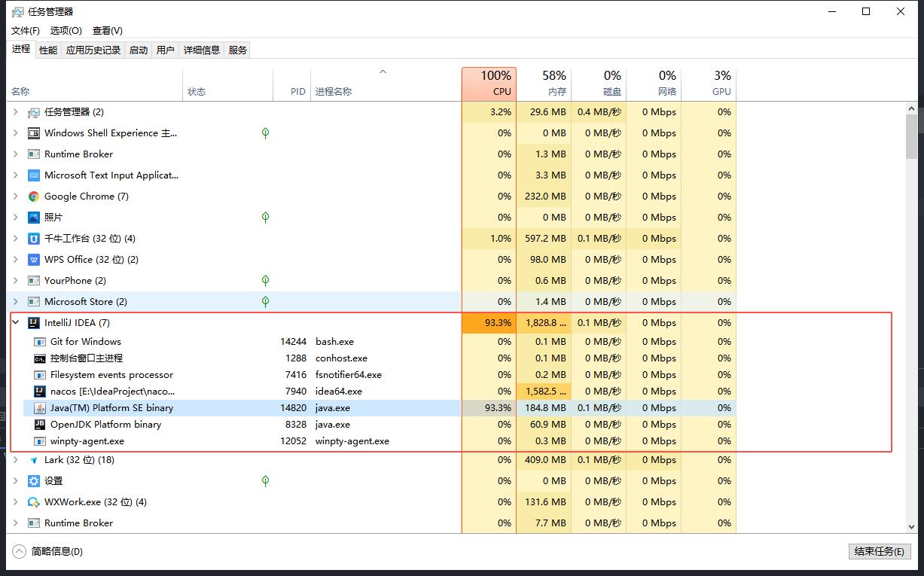This screenshot has width=924, height=576.
Task: Click the scrollbar down arrow
Action: point(911,527)
